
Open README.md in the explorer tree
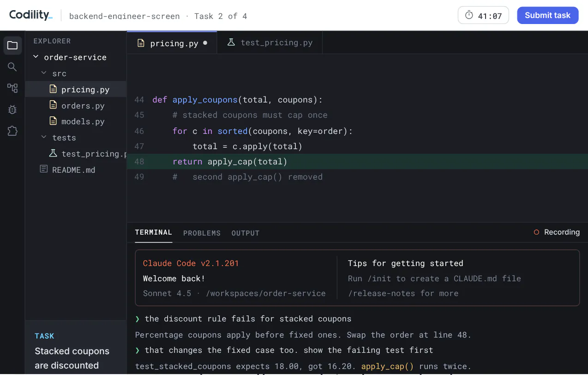pyautogui.click(x=76, y=170)
